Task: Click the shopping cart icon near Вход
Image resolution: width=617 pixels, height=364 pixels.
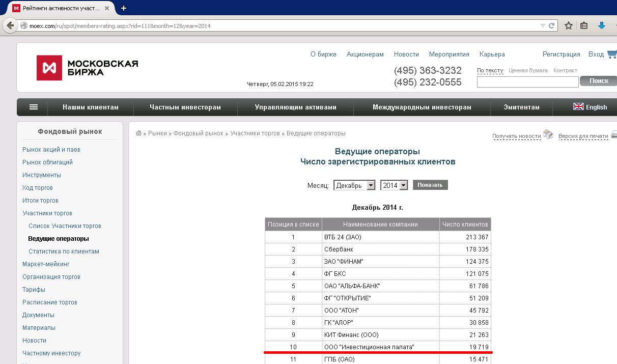Action: [x=612, y=54]
